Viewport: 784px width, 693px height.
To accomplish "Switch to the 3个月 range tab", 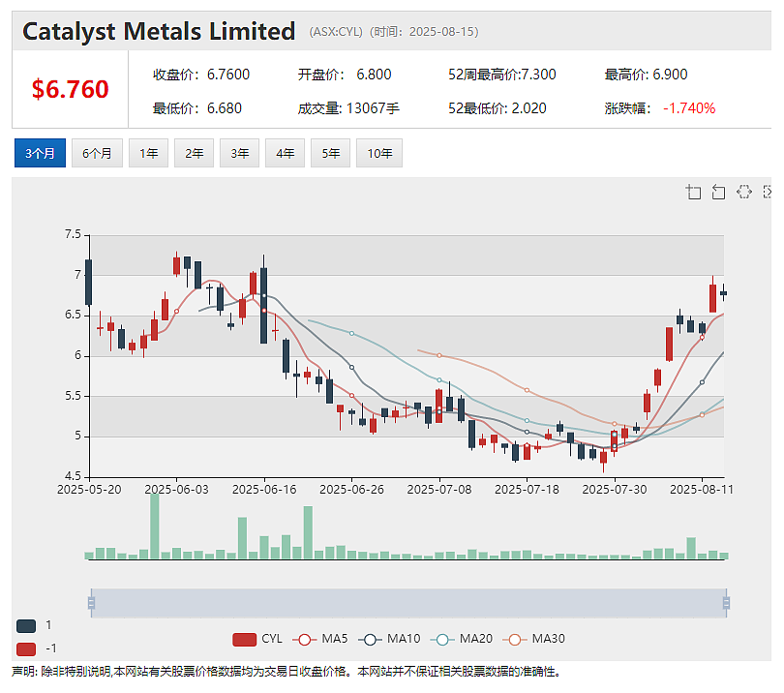I will tap(40, 153).
